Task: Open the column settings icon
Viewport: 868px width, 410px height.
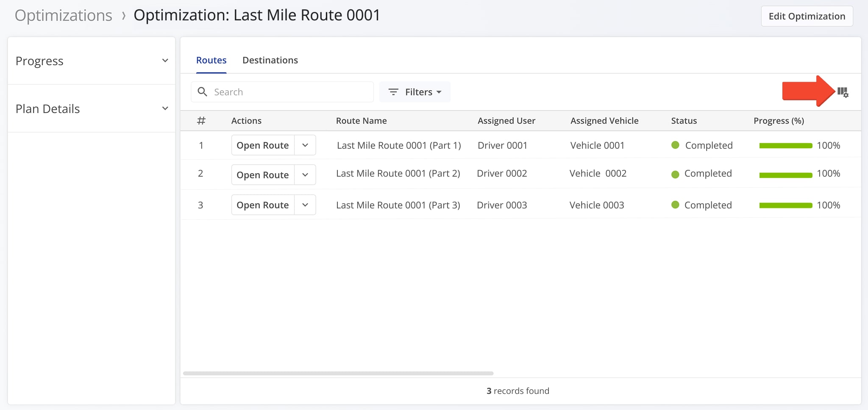Action: pyautogui.click(x=843, y=92)
